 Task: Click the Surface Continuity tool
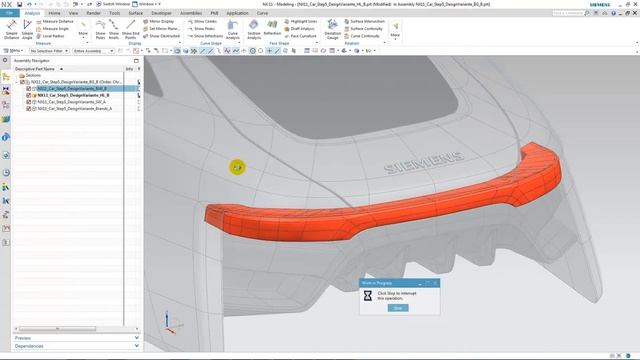pos(363,29)
